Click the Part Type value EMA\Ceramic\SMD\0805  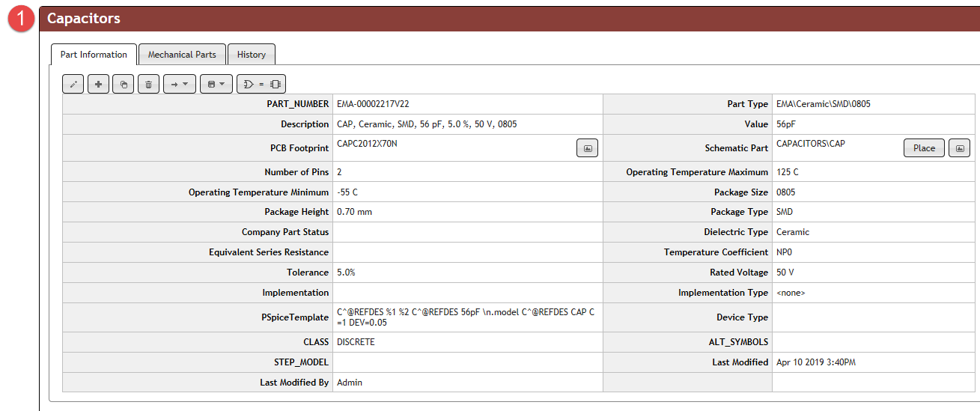click(x=823, y=104)
